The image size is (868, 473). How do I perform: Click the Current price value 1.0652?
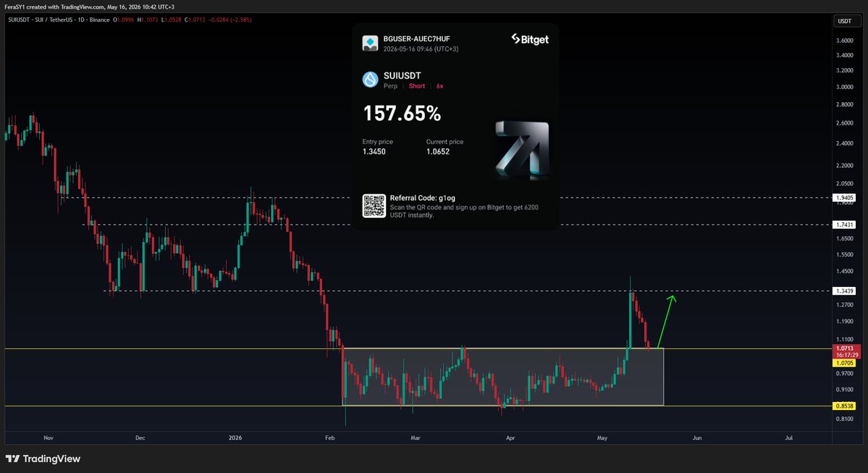point(437,151)
